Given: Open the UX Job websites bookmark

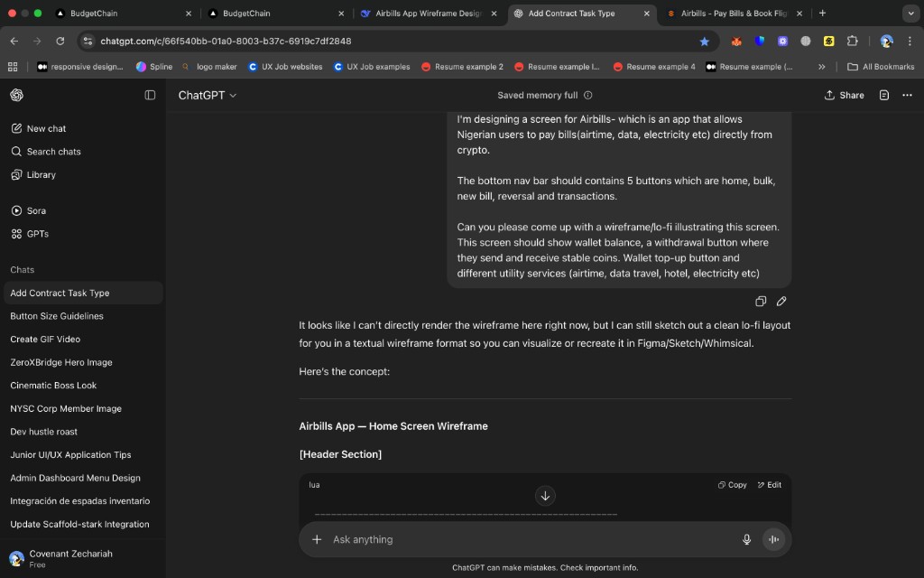Looking at the screenshot, I should [285, 67].
